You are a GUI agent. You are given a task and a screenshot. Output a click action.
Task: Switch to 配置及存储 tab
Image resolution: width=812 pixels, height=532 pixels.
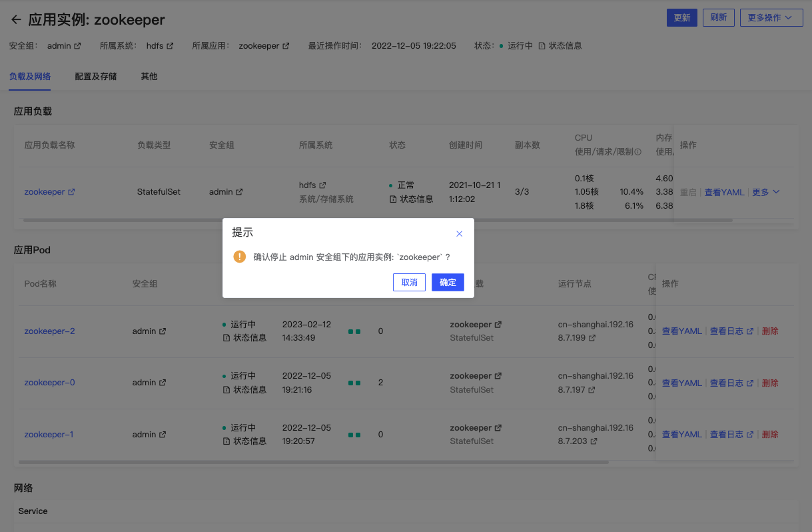(96, 77)
